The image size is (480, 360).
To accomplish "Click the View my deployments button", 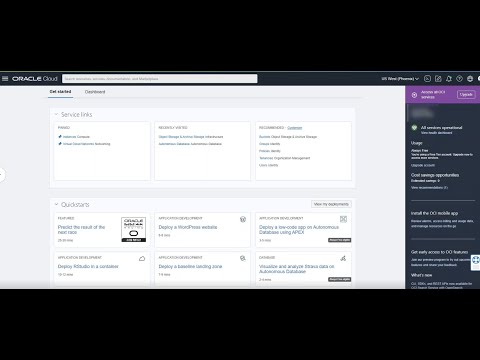I will coord(331,204).
